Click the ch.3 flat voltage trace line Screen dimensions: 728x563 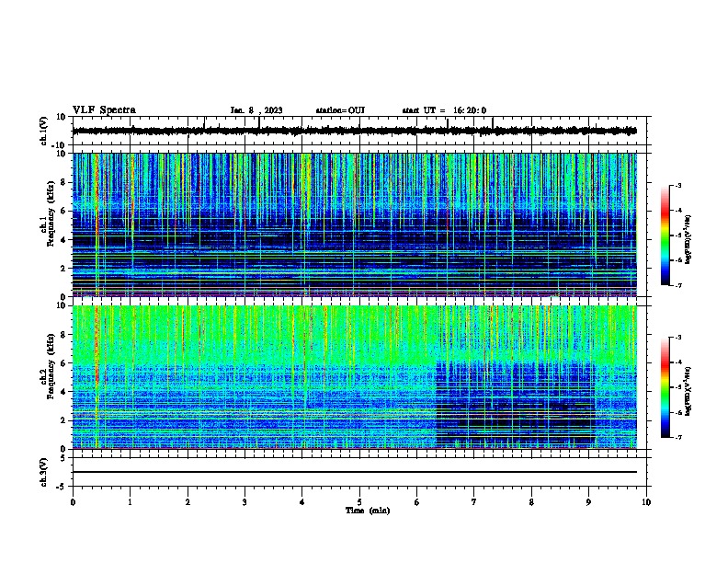click(x=354, y=472)
